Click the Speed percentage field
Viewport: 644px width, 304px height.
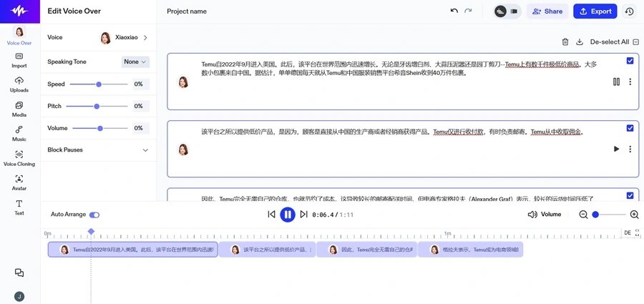pyautogui.click(x=141, y=84)
